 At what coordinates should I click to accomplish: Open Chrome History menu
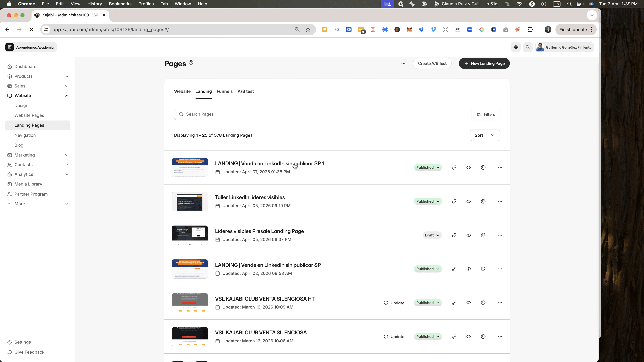click(x=94, y=4)
